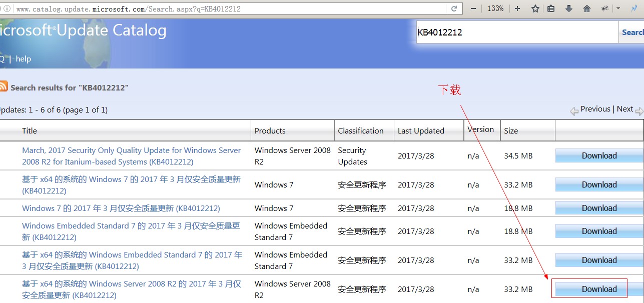Go to Previous results page
Viewport: 644px width, 303px height.
(595, 109)
